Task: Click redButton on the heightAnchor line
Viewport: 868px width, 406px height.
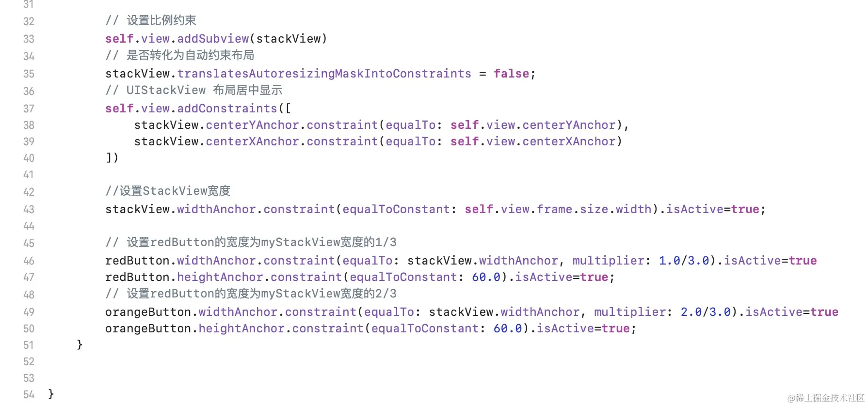Action: tap(137, 277)
